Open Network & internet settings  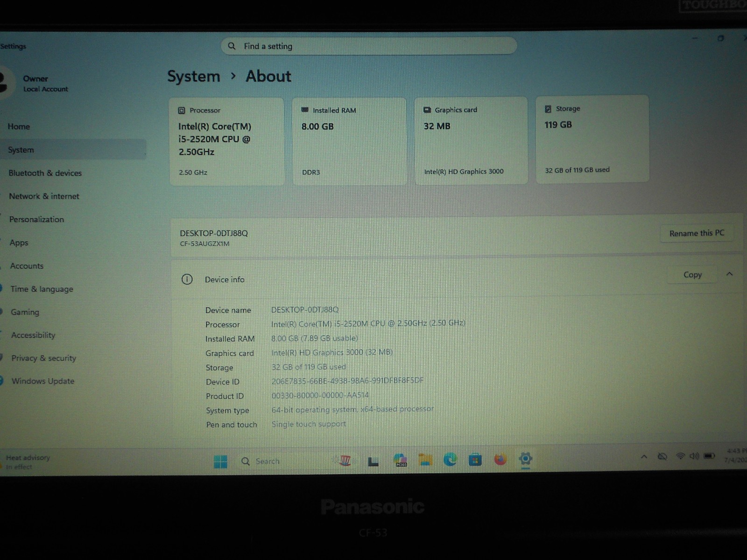pos(44,196)
